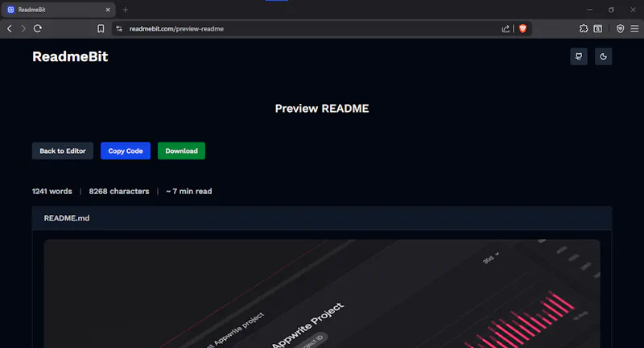
Task: Click the Preview README heading
Action: coord(322,109)
